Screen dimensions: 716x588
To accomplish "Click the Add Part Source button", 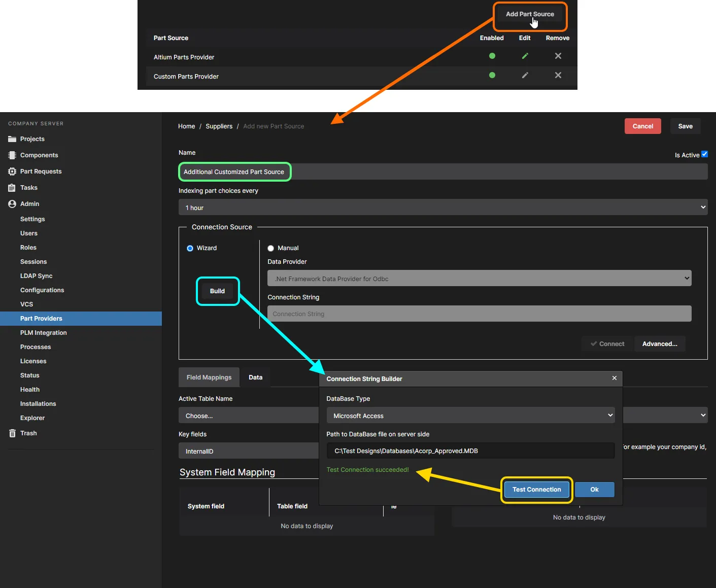I will [x=530, y=14].
